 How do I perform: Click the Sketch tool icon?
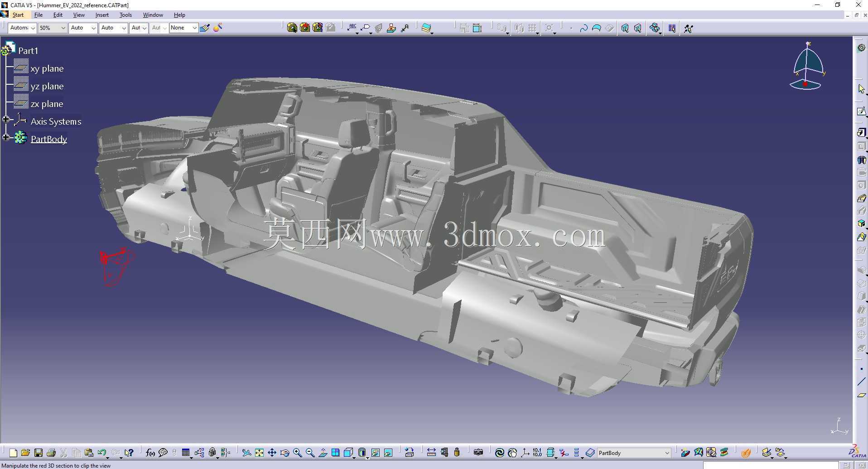(x=861, y=111)
